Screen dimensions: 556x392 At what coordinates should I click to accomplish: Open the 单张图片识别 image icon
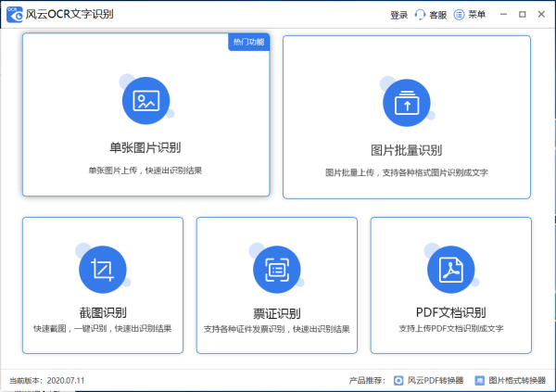tap(145, 100)
